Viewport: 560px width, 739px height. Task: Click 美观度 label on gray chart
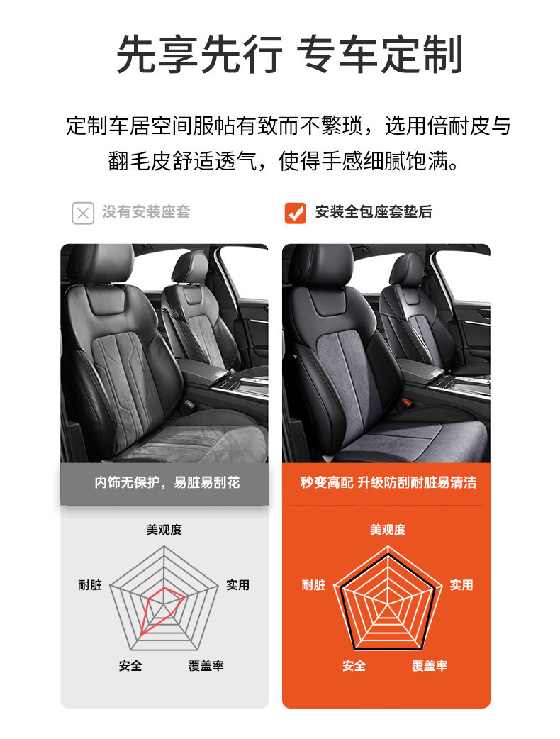tap(164, 530)
